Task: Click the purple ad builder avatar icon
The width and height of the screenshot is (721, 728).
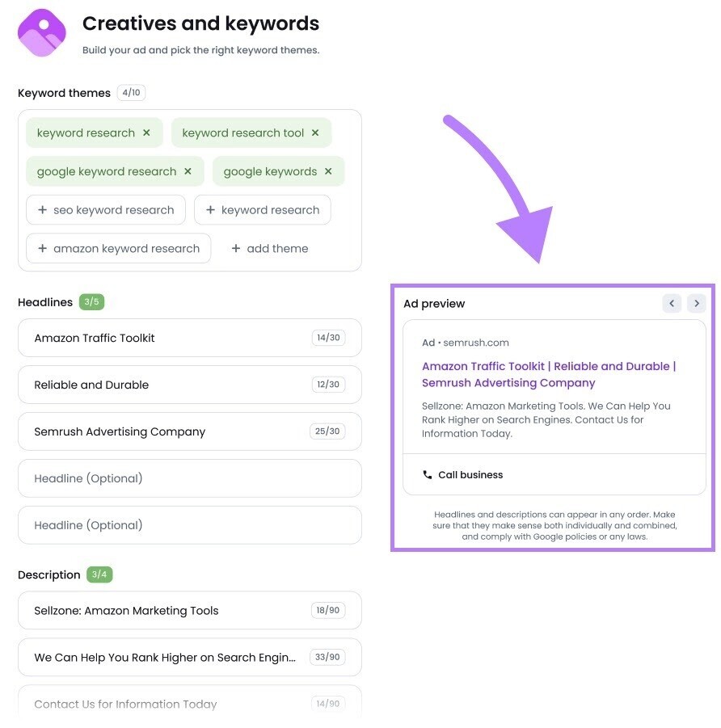Action: (41, 32)
